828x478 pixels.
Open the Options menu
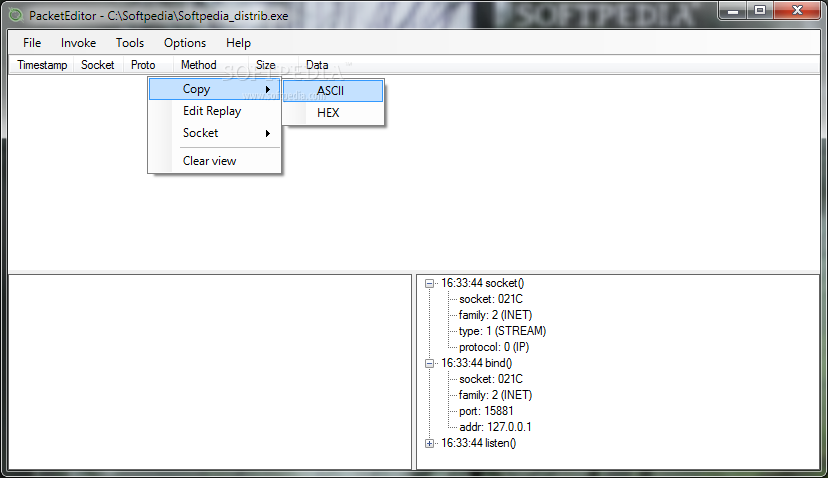[x=185, y=43]
